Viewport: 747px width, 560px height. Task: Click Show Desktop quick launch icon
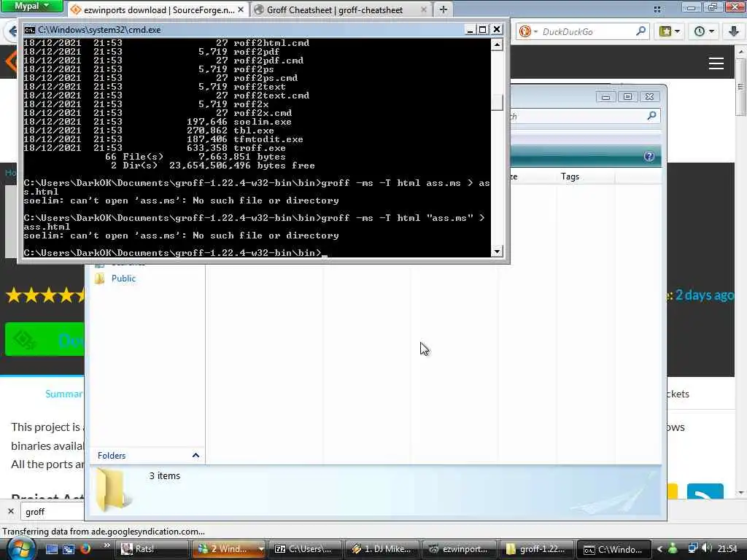52,549
